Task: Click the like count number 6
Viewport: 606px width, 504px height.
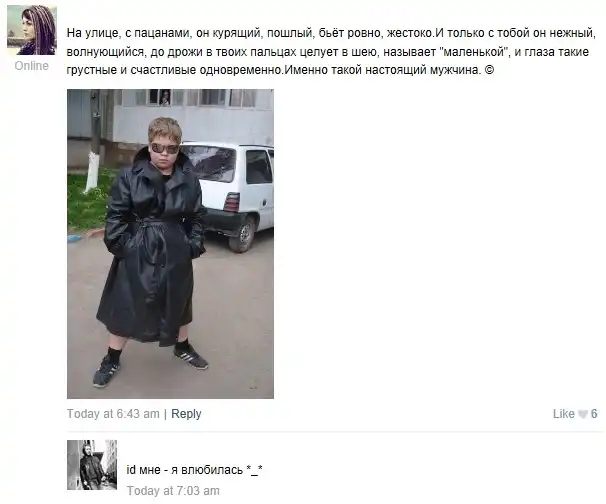Action: [594, 414]
